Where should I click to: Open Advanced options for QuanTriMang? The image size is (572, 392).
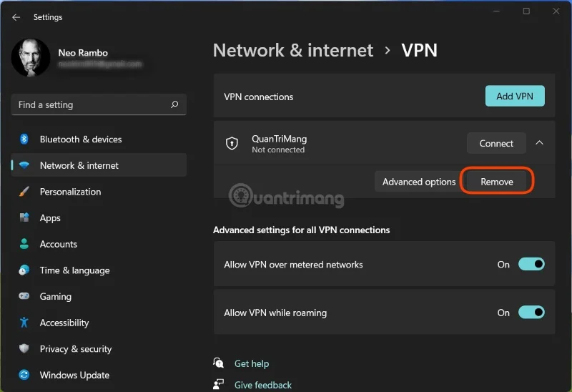pyautogui.click(x=419, y=182)
